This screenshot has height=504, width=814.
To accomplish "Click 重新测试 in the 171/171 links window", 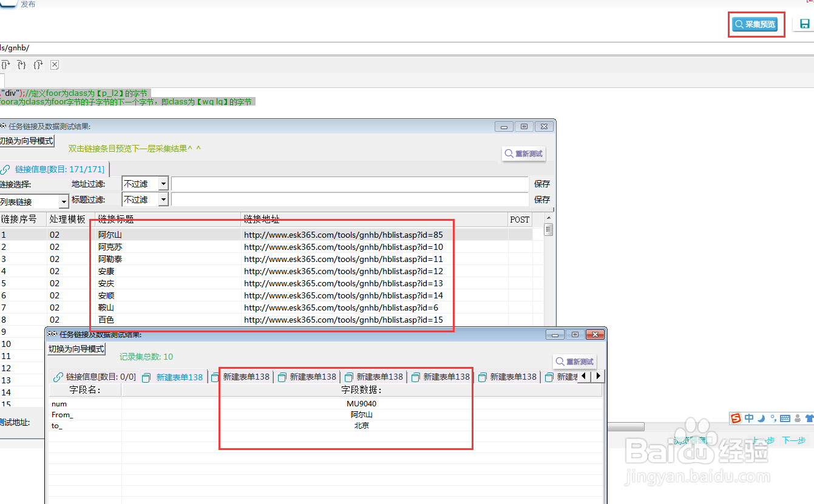I will pos(524,153).
